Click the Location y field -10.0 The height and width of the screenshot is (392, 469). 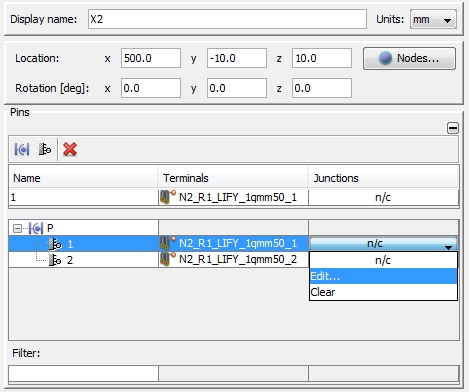[x=237, y=58]
